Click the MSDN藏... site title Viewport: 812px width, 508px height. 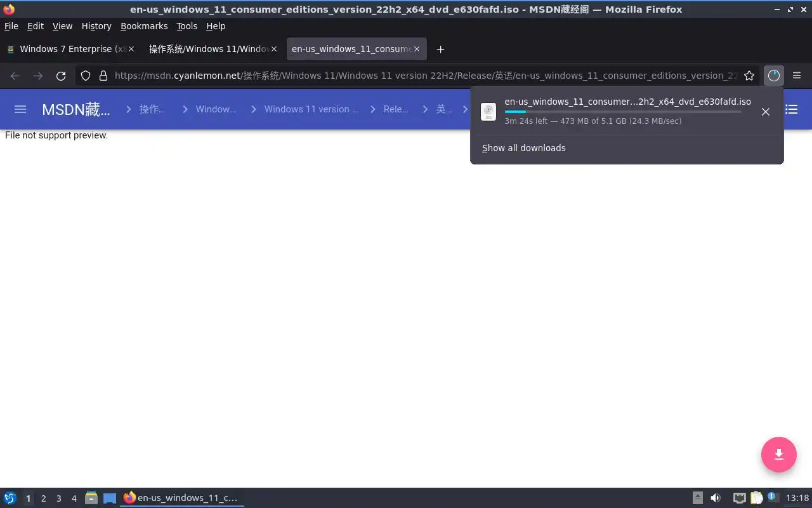[x=76, y=109]
